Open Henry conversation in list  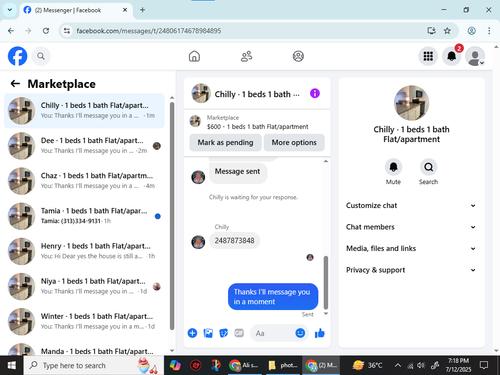click(84, 251)
